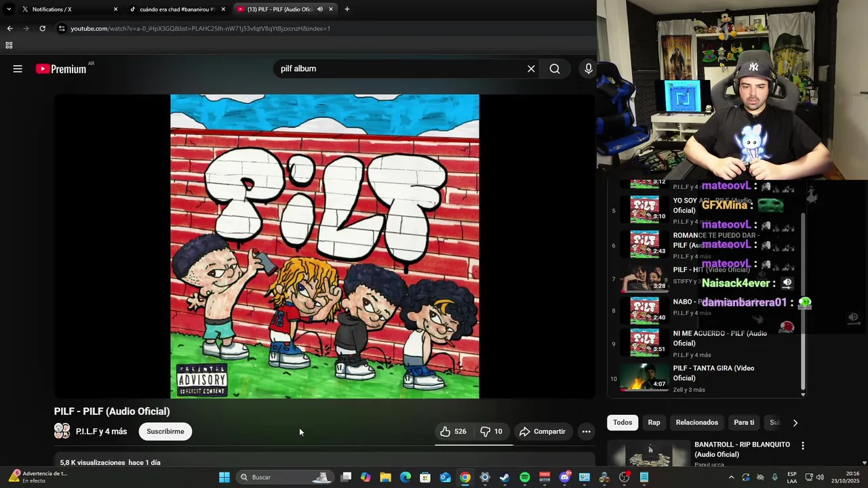The image size is (868, 488).
Task: Show hidden system tray icons chevron
Action: pyautogui.click(x=731, y=477)
